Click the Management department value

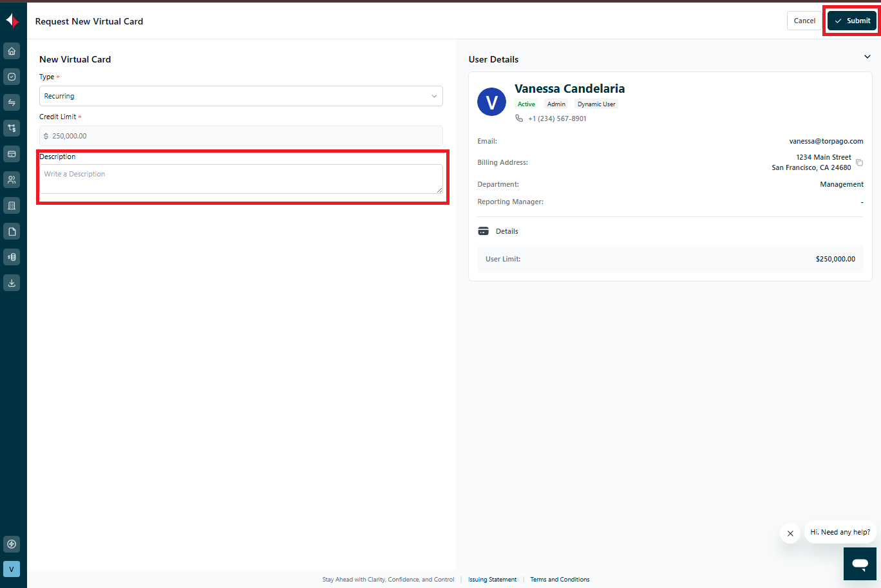[x=842, y=184]
